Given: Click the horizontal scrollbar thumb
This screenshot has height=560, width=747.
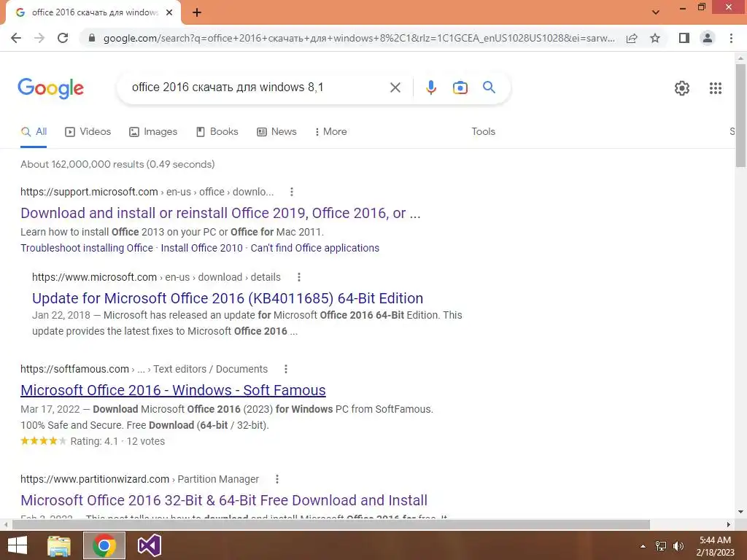Looking at the screenshot, I should [331, 524].
